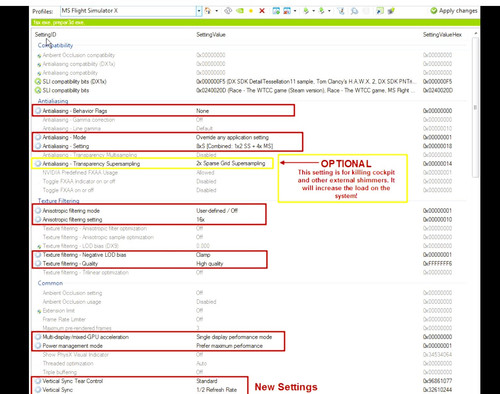Select value 'High quality'
The width and height of the screenshot is (500, 394).
pos(210,264)
